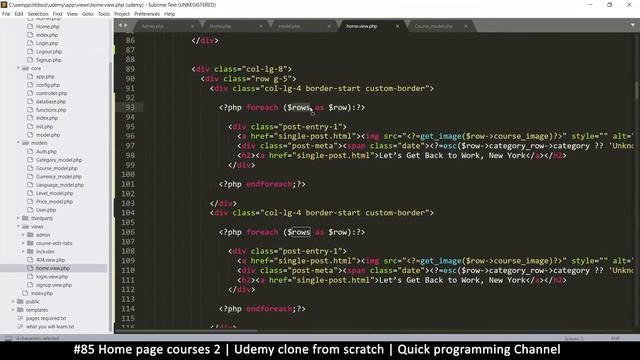Click the next tab arrow button
The image size is (640, 360).
125,25
